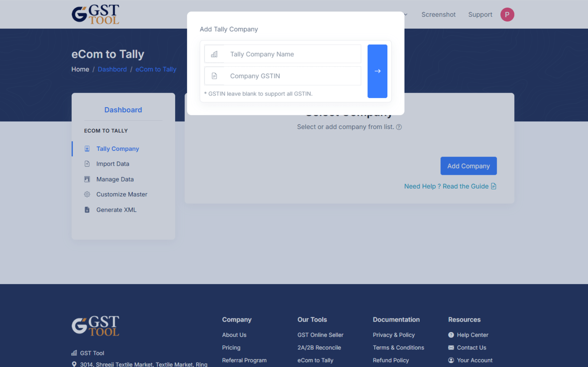Viewport: 588px width, 367px height.
Task: Click the document icon beside Company GSTIN
Action: (214, 76)
